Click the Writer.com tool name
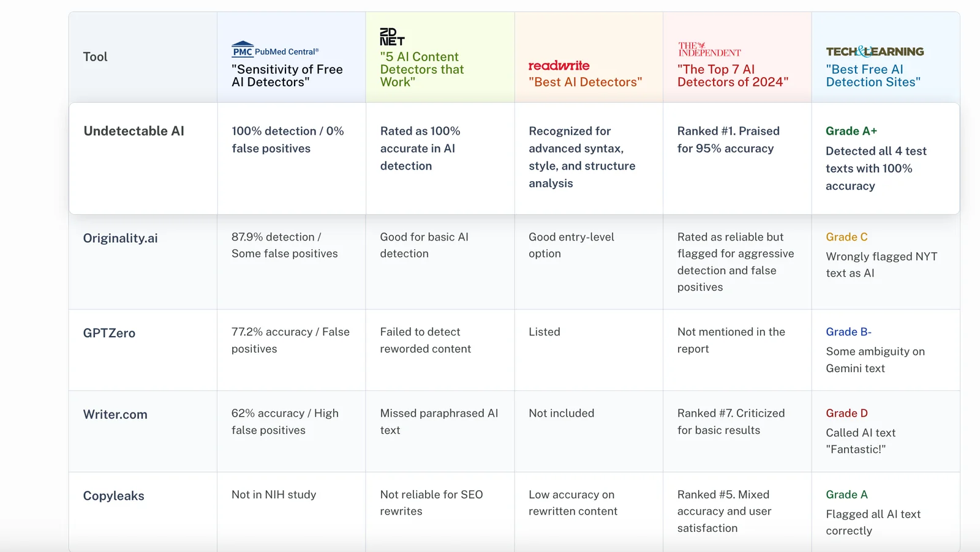980x552 pixels. point(115,414)
